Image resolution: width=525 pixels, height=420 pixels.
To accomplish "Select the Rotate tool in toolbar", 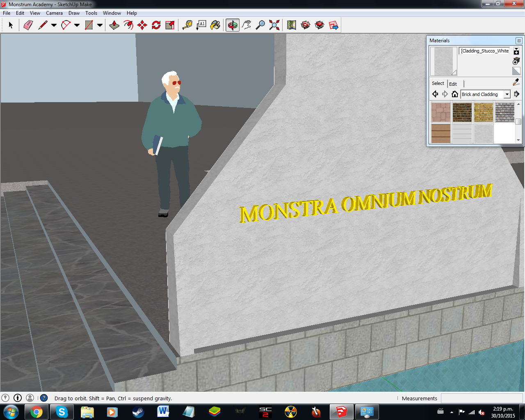I will (156, 25).
